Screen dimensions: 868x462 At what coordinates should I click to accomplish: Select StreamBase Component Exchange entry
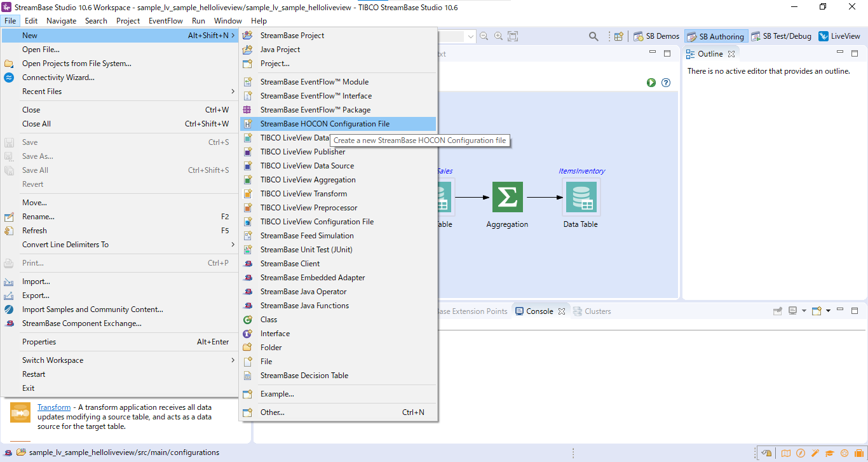pyautogui.click(x=119, y=323)
